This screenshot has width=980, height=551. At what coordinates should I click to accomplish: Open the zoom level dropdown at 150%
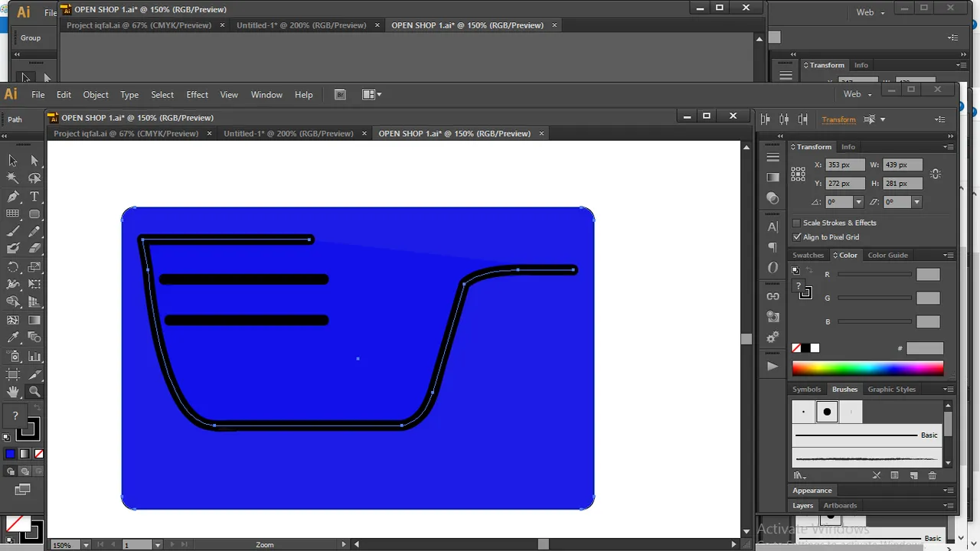(86, 545)
